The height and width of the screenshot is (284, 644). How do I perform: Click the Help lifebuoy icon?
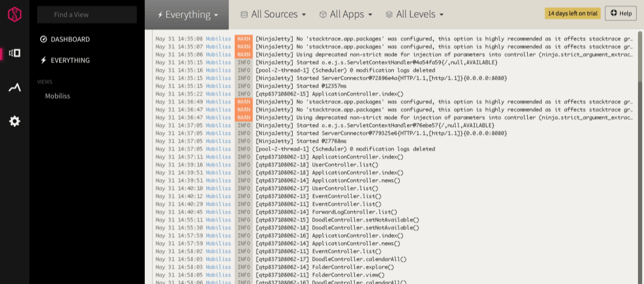613,13
